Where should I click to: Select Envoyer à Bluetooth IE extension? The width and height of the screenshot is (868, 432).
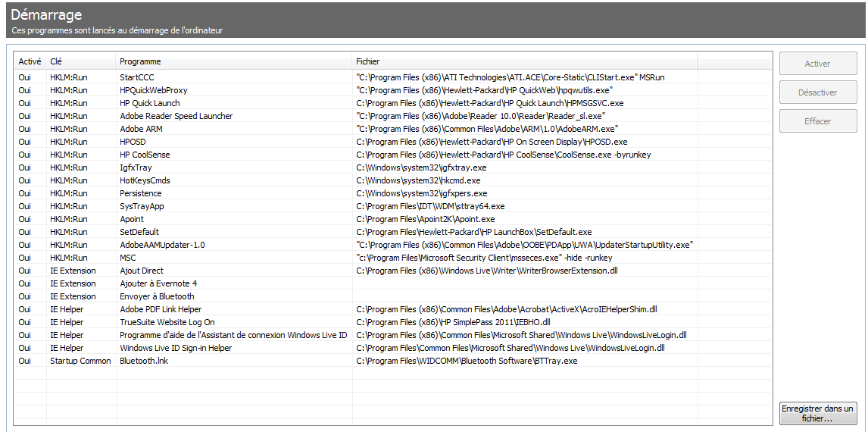(157, 296)
